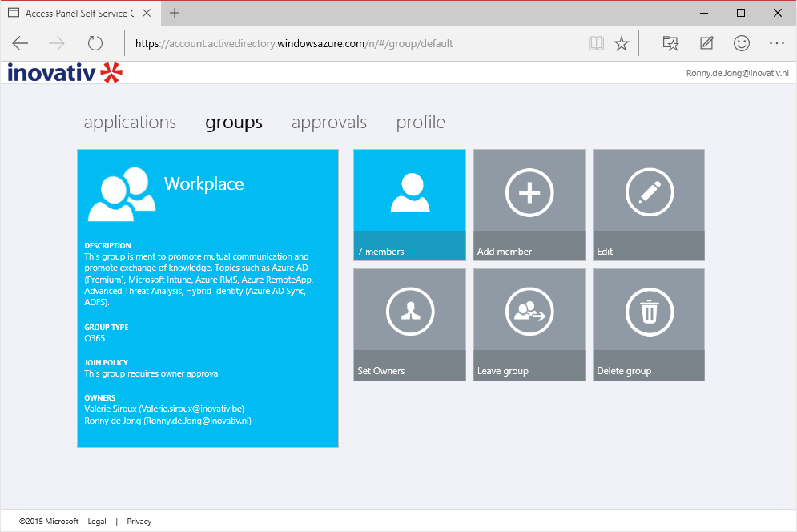Image resolution: width=797 pixels, height=532 pixels.
Task: Open the browser reading view icon
Action: [x=595, y=44]
